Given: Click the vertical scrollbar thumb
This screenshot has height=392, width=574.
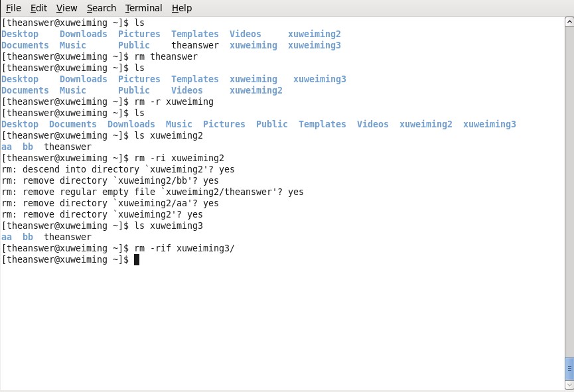Looking at the screenshot, I should coord(569,369).
